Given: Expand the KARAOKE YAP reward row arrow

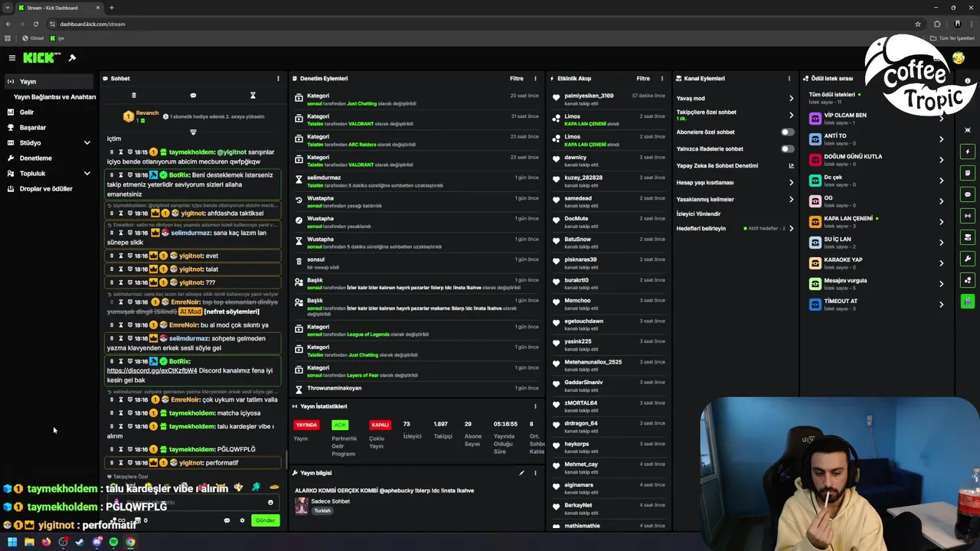Looking at the screenshot, I should (x=941, y=262).
